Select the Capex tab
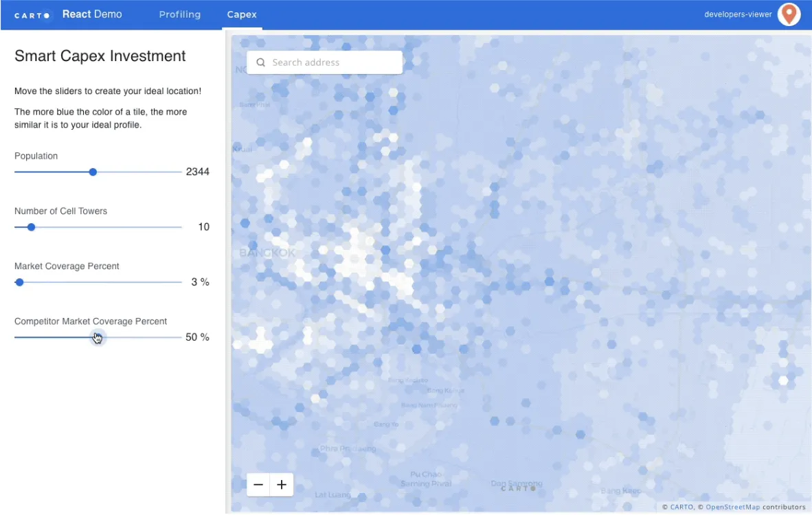 point(242,14)
